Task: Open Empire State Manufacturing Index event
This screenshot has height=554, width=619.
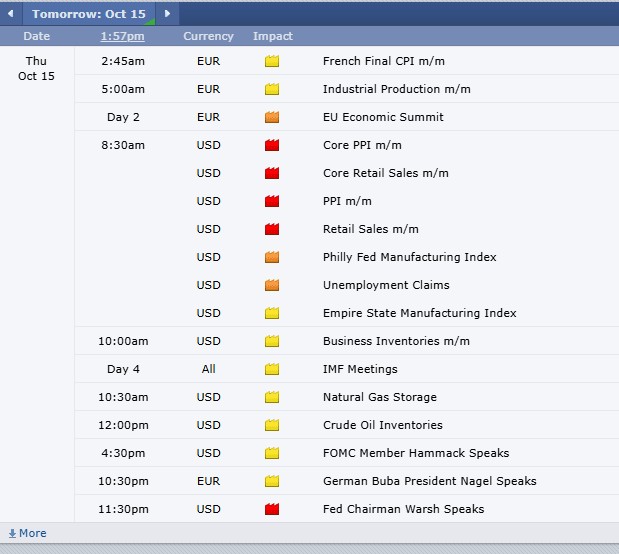Action: point(420,313)
